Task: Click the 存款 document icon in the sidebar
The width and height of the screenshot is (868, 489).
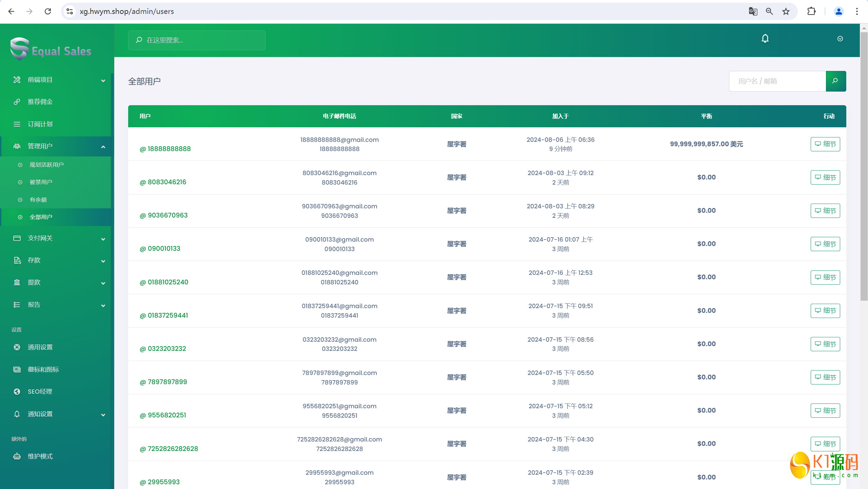Action: pyautogui.click(x=17, y=260)
